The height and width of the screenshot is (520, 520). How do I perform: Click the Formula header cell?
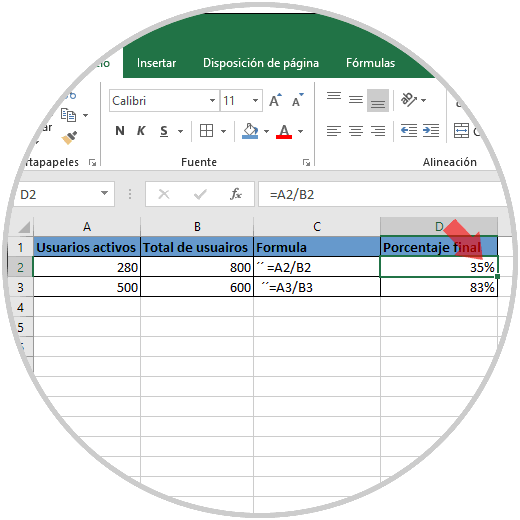pyautogui.click(x=317, y=247)
